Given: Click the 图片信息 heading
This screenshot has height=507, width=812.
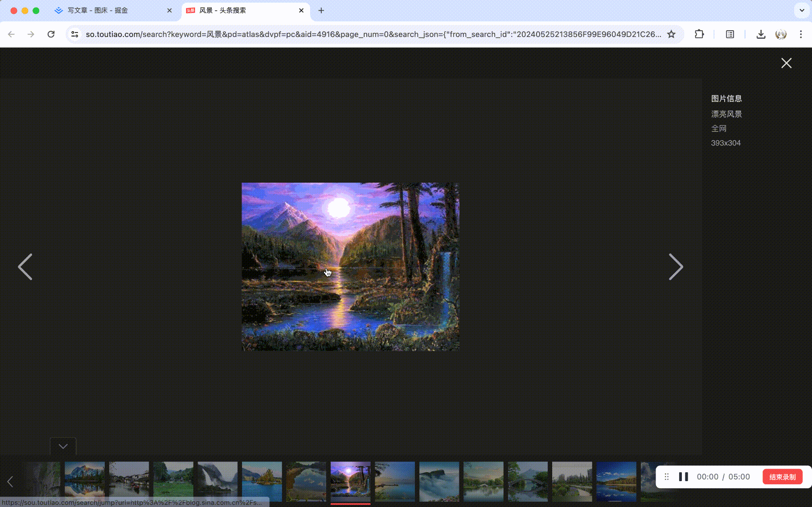Looking at the screenshot, I should (x=726, y=98).
